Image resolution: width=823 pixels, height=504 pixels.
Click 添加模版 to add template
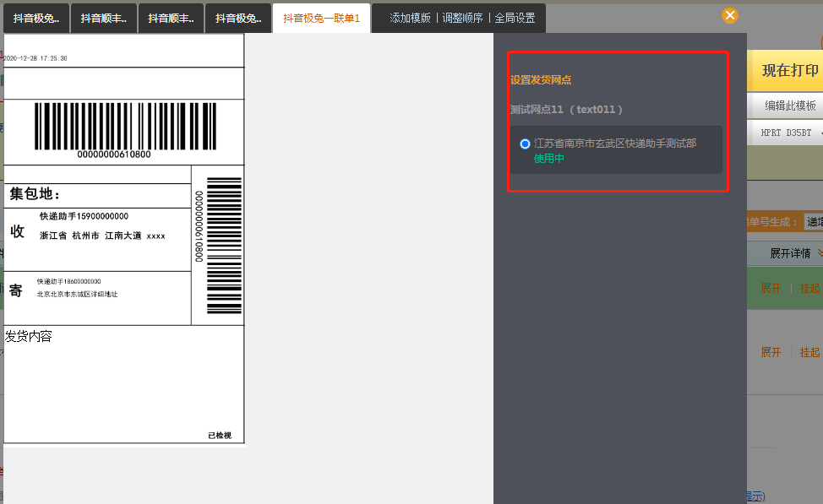[410, 18]
